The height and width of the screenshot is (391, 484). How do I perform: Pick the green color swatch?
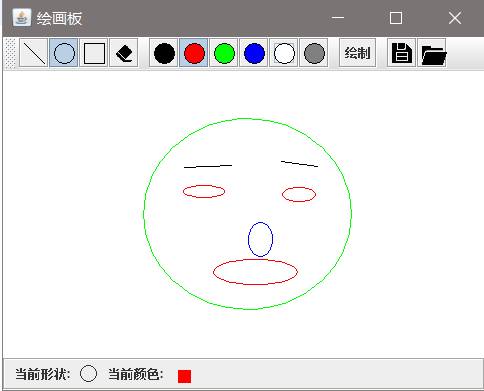224,53
